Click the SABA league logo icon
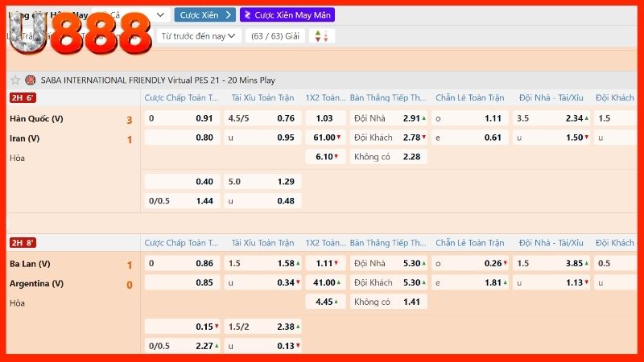Image resolution: width=644 pixels, height=362 pixels. point(31,80)
